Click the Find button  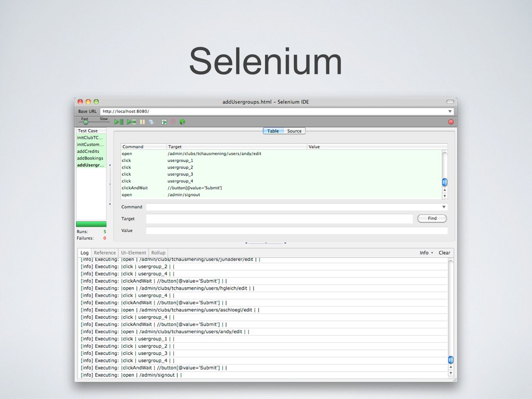point(432,219)
